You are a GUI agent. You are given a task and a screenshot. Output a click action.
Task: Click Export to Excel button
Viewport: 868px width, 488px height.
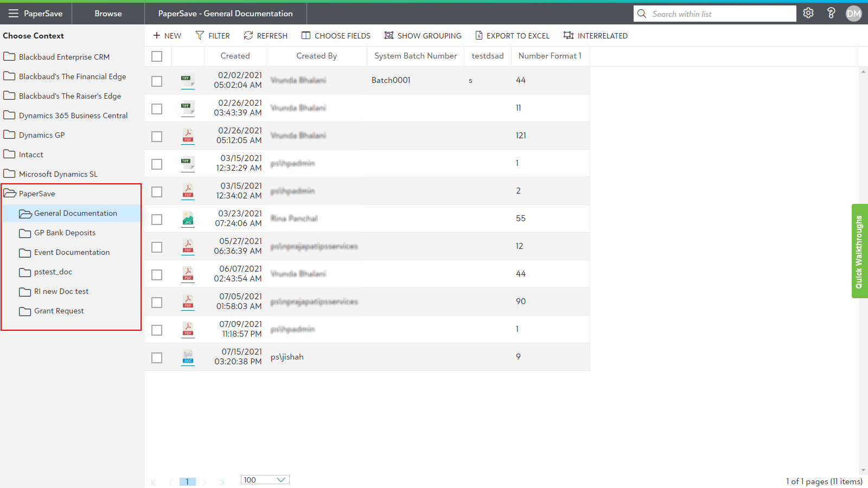coord(512,36)
